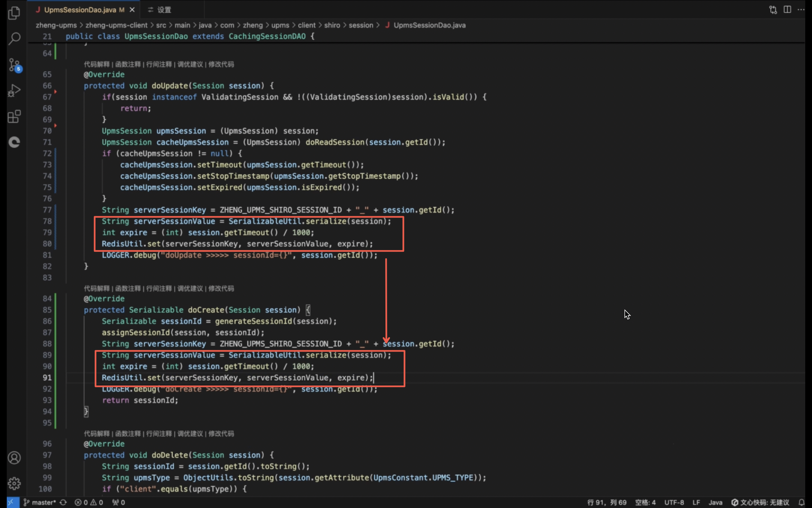This screenshot has height=508, width=812.
Task: Click the notifications bell icon
Action: (801, 502)
